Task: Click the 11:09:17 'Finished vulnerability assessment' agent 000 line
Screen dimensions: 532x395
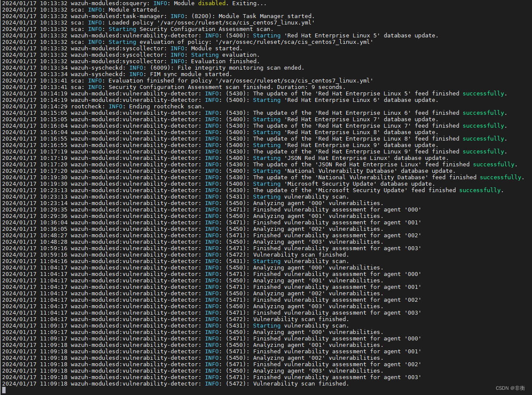Action: click(x=211, y=339)
